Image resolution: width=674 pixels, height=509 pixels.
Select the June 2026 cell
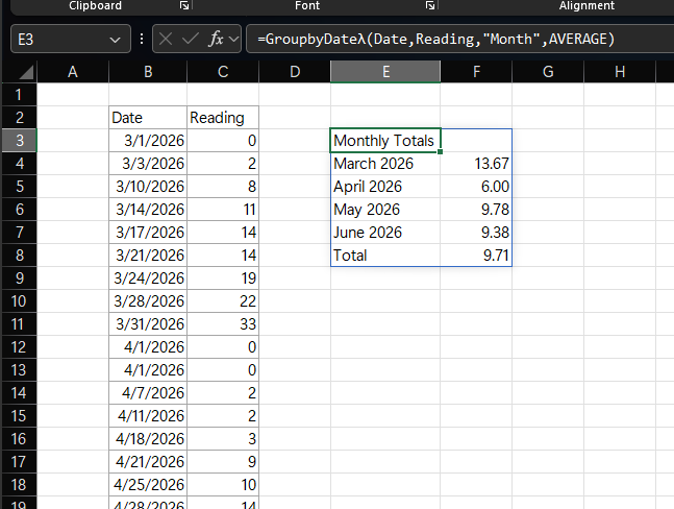click(386, 232)
